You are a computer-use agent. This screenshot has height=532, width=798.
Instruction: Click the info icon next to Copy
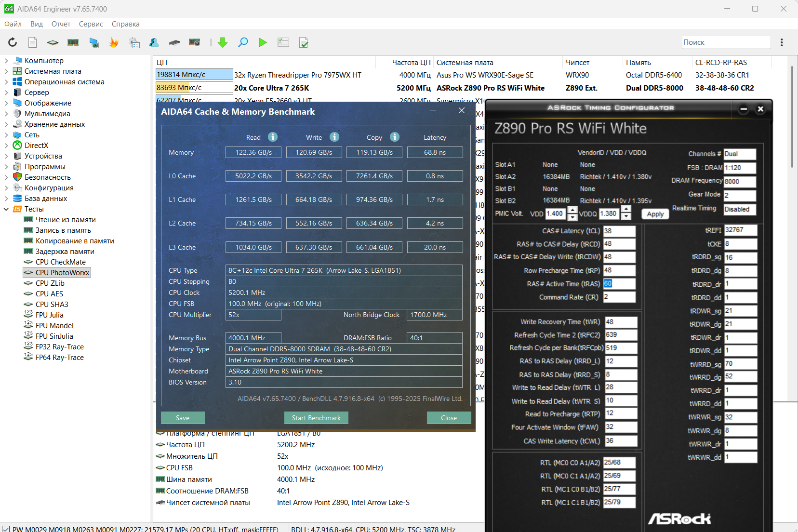(395, 137)
